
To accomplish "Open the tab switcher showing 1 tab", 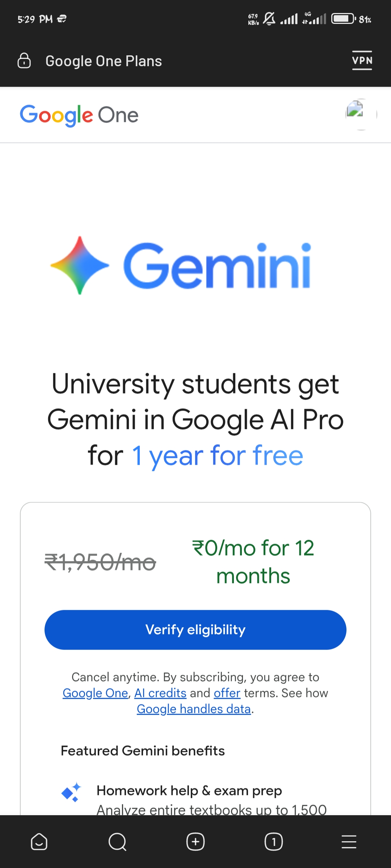I will pos(274,842).
